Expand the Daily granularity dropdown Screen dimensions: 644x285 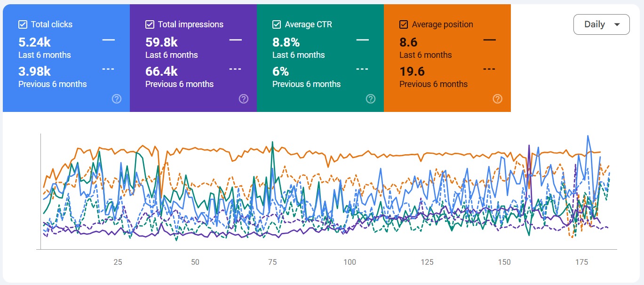click(x=601, y=24)
